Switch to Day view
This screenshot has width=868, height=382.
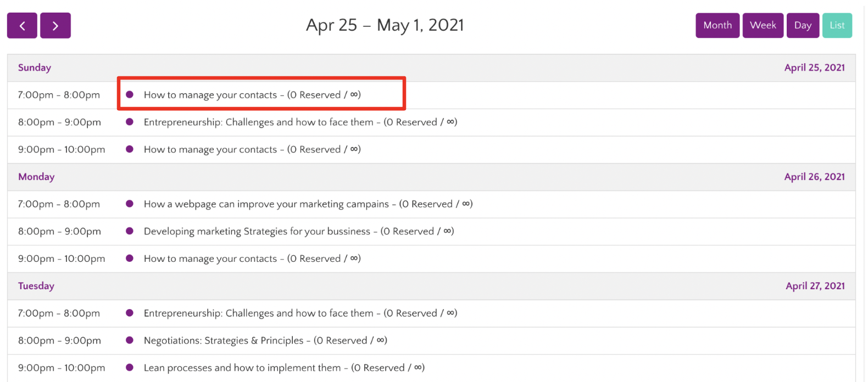tap(803, 26)
